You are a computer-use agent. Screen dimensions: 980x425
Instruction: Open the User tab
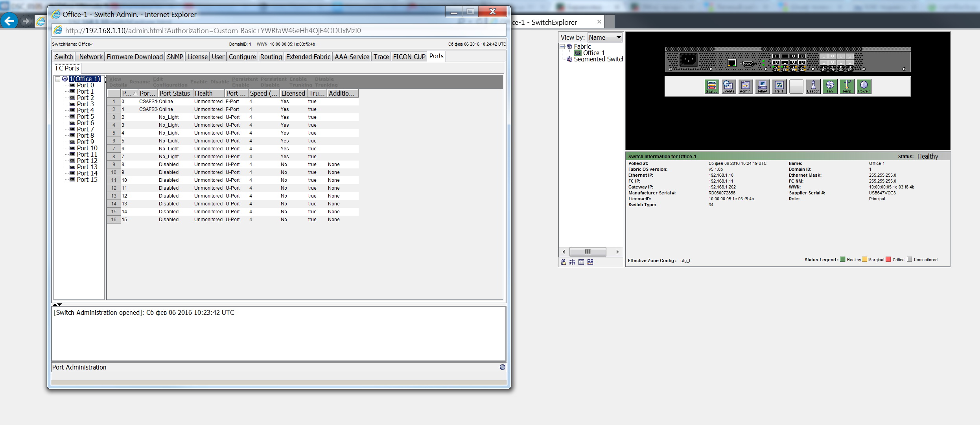(x=218, y=57)
